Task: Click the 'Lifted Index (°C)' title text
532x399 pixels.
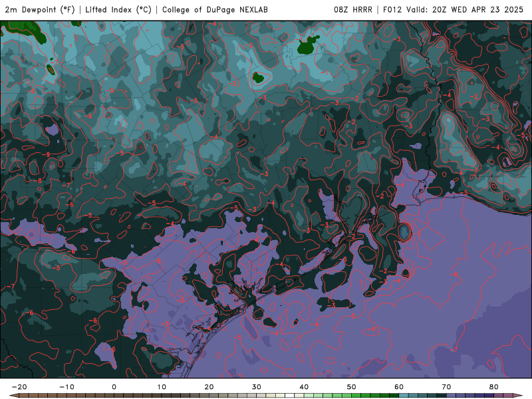Action: tap(118, 10)
